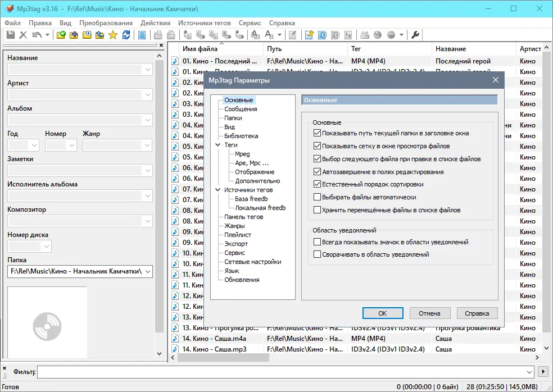This screenshot has width=553, height=392.
Task: Click the Export icon with yellow arrow
Action: coord(309,35)
